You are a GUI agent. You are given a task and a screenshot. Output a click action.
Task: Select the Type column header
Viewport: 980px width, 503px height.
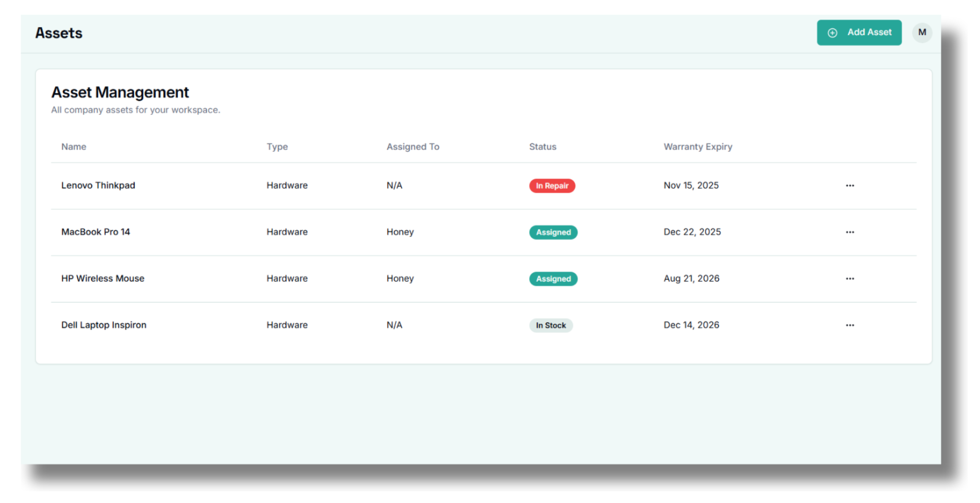click(x=277, y=146)
